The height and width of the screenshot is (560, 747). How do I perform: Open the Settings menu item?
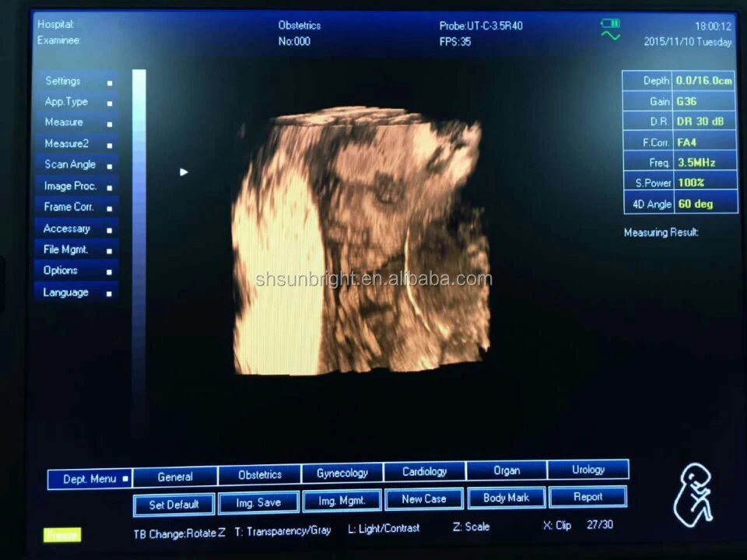click(76, 82)
